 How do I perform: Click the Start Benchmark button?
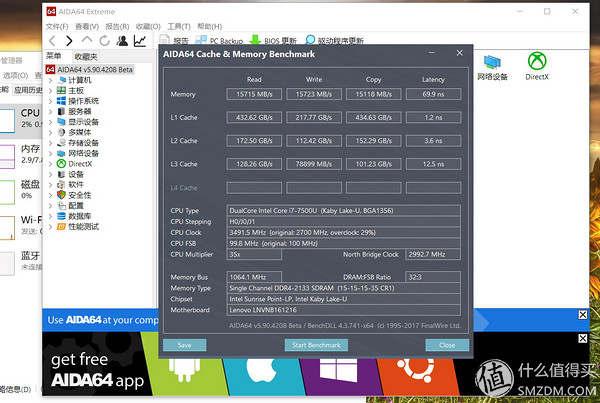point(315,344)
